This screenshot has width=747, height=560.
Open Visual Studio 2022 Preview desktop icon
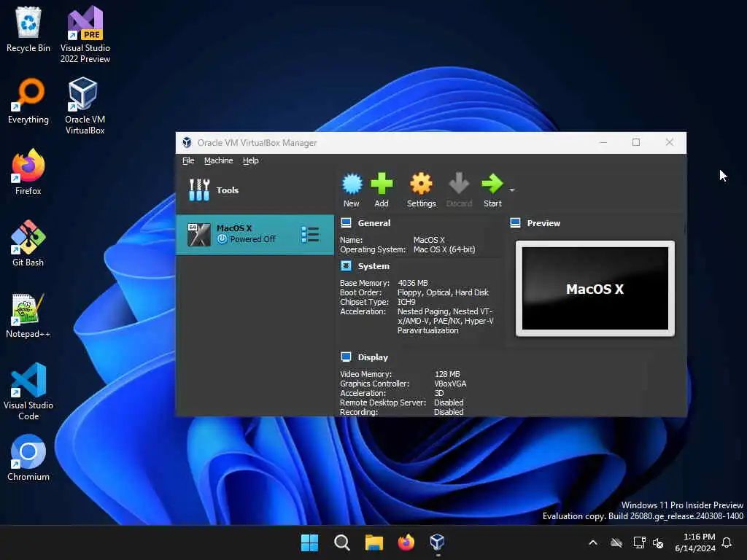[x=85, y=34]
